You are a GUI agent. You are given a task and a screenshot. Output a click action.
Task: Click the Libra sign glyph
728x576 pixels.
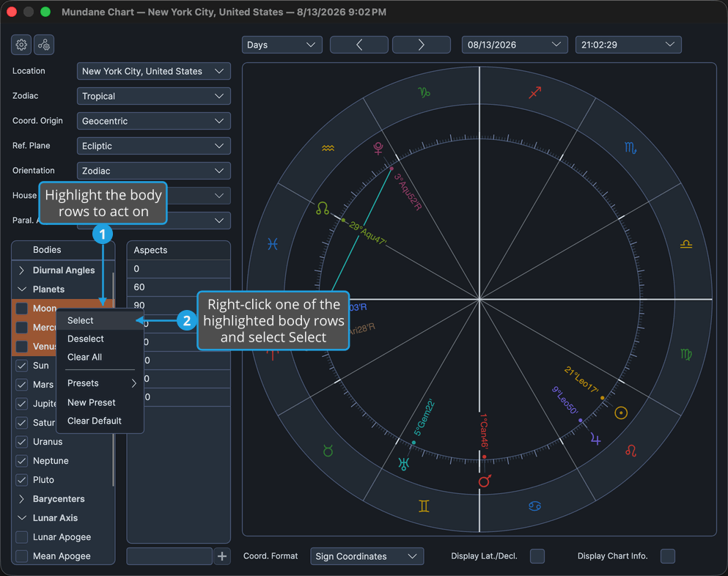(x=685, y=244)
